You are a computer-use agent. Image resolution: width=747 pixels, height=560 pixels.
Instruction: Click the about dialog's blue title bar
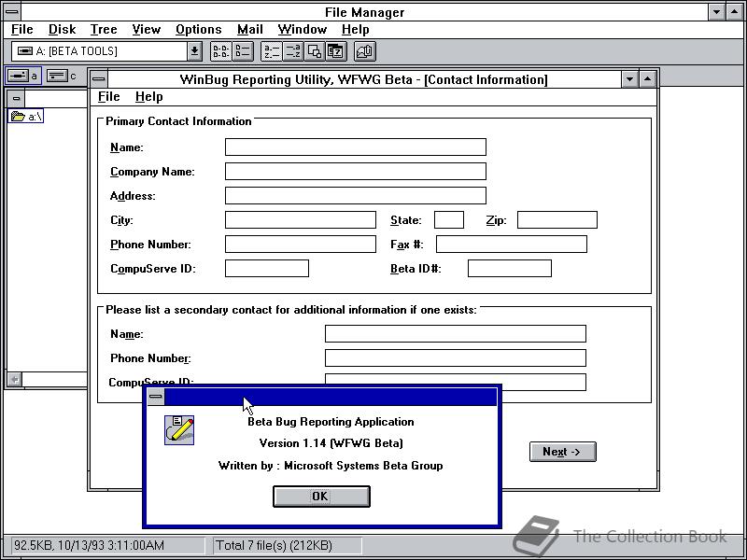click(x=331, y=396)
